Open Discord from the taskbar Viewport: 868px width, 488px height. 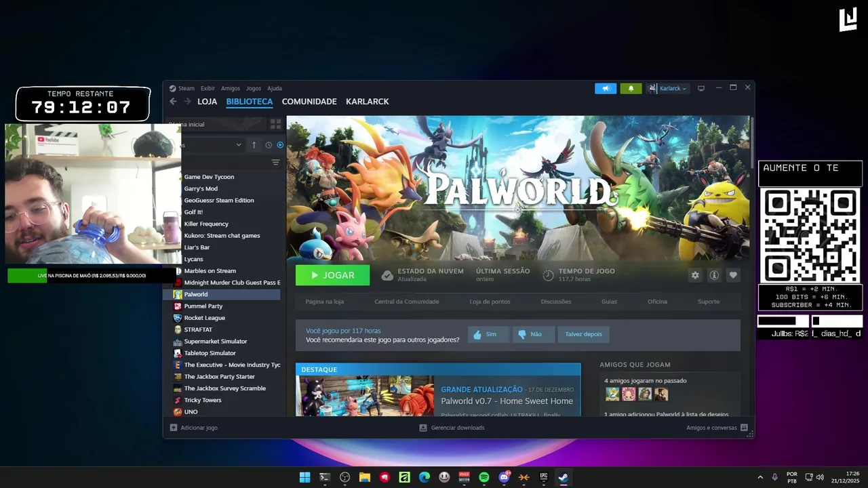pyautogui.click(x=504, y=477)
